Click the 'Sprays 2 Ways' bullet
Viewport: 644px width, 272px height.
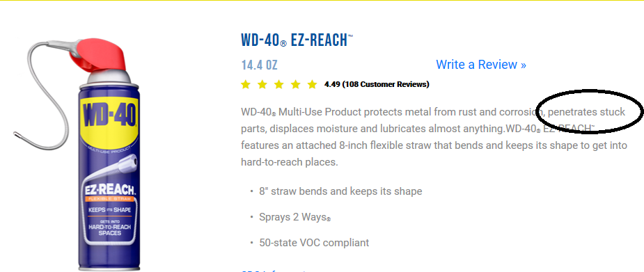click(x=295, y=217)
